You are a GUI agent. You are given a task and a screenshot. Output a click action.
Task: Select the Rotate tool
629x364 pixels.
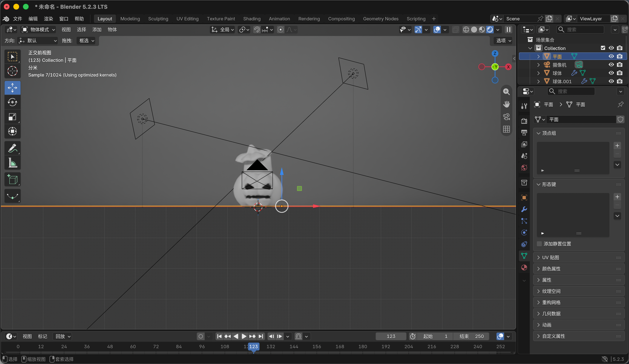tap(12, 102)
